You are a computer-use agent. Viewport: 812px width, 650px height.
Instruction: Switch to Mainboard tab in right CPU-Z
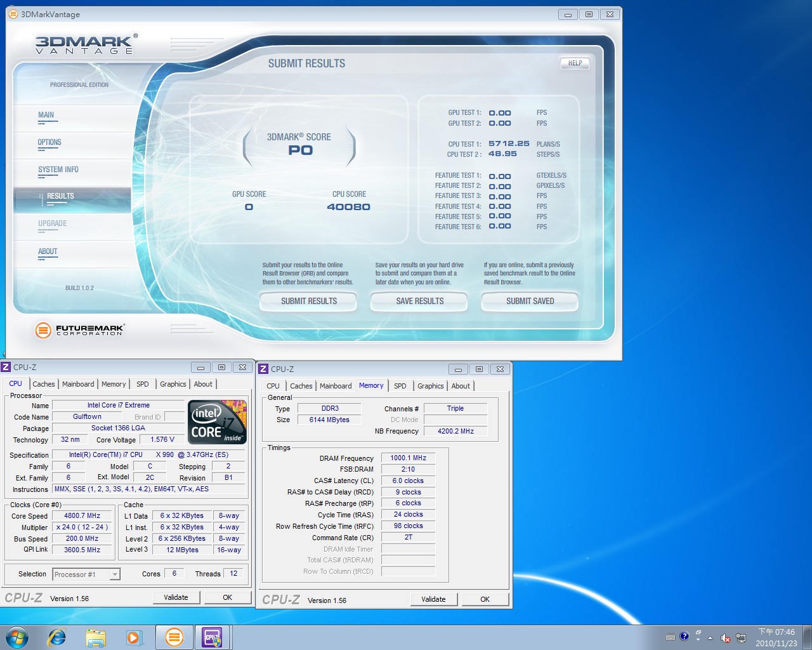pyautogui.click(x=336, y=386)
